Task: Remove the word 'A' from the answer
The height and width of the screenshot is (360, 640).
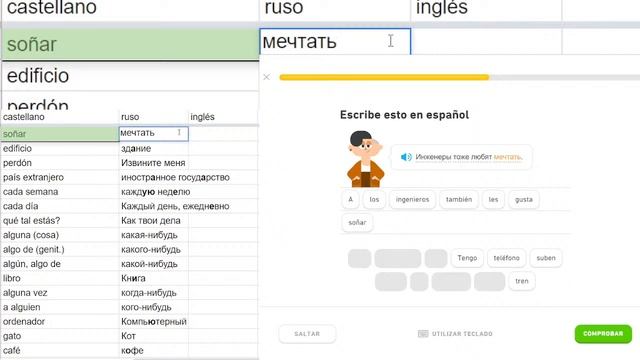Action: coord(350,200)
